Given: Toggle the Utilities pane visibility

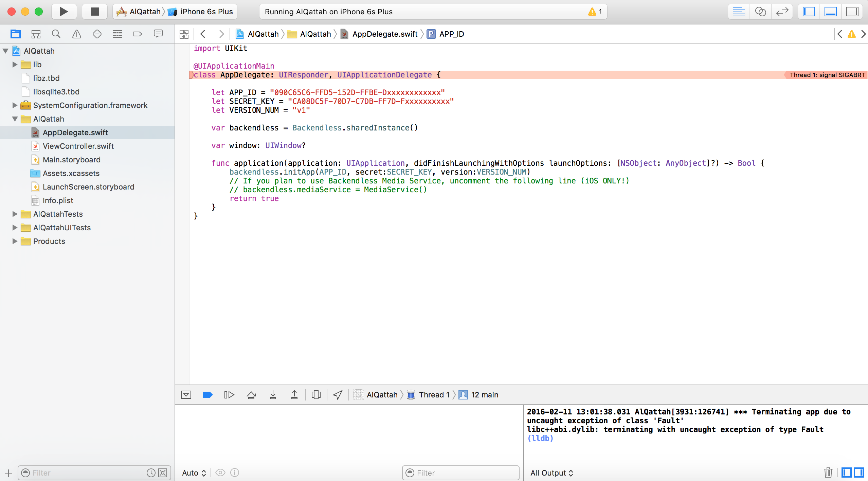Looking at the screenshot, I should [x=852, y=12].
